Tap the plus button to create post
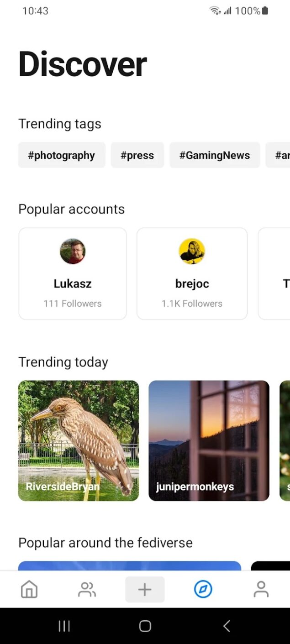 tap(145, 589)
